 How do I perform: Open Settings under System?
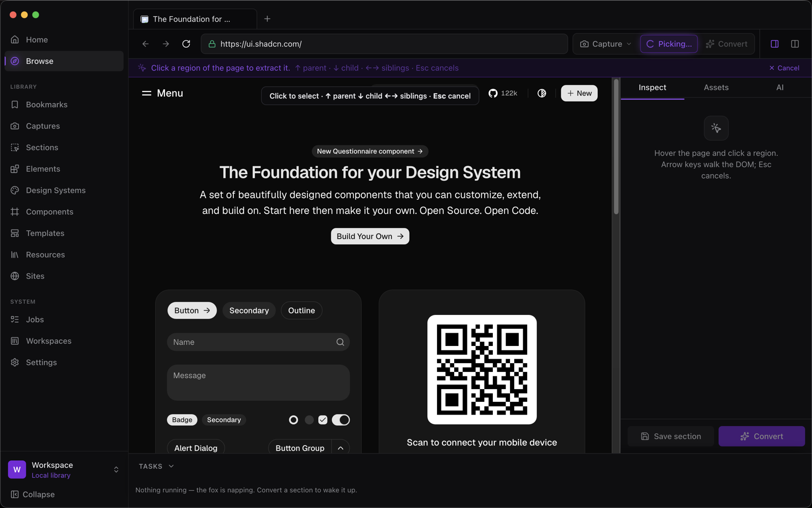(64, 362)
